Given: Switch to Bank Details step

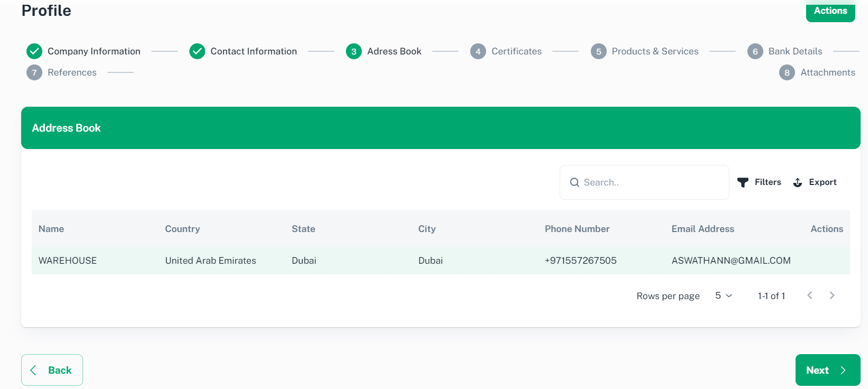Looking at the screenshot, I should tap(794, 51).
